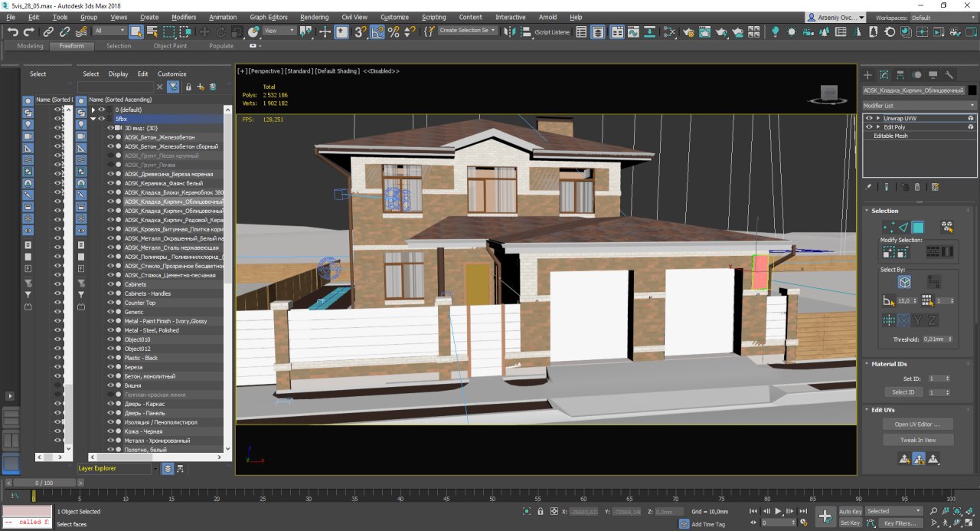Viewport: 980px width, 531px height.
Task: Toggle Percent Snap icon
Action: click(394, 31)
